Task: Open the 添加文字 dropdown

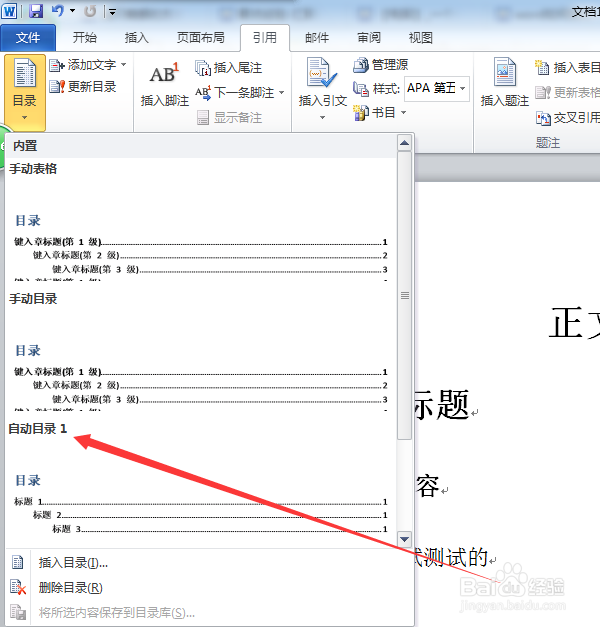Action: (88, 65)
